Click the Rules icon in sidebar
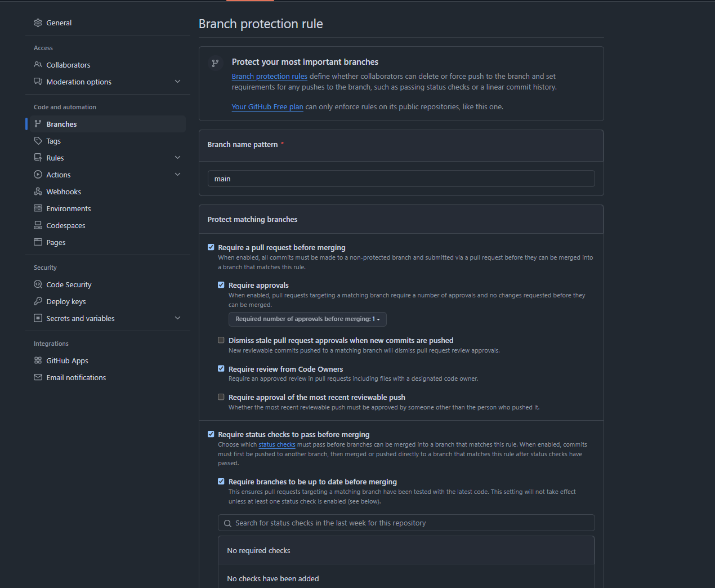The width and height of the screenshot is (715, 588). point(38,158)
